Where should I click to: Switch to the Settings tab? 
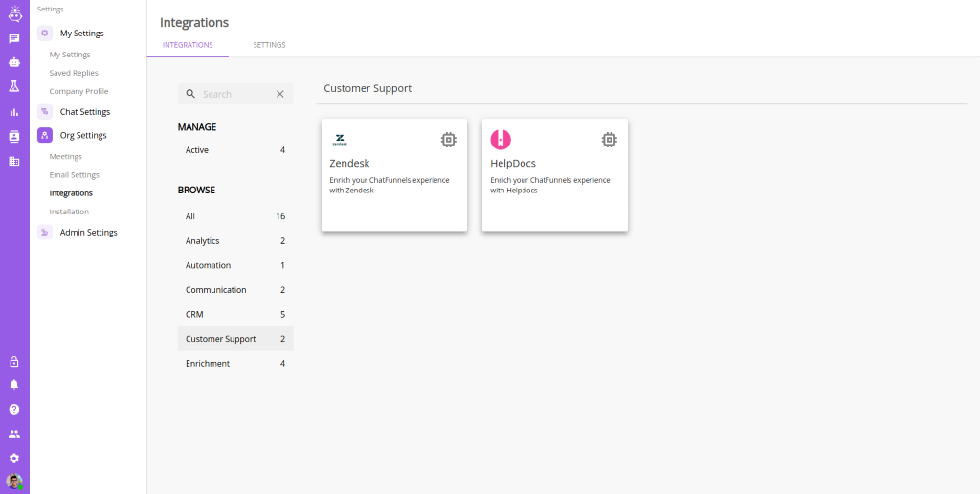[x=269, y=45]
